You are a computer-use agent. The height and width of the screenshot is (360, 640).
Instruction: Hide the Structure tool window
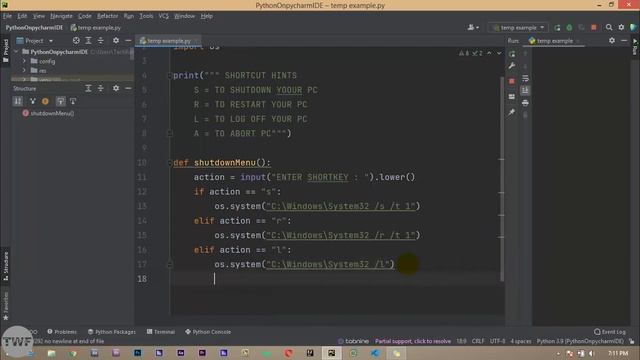(128, 88)
